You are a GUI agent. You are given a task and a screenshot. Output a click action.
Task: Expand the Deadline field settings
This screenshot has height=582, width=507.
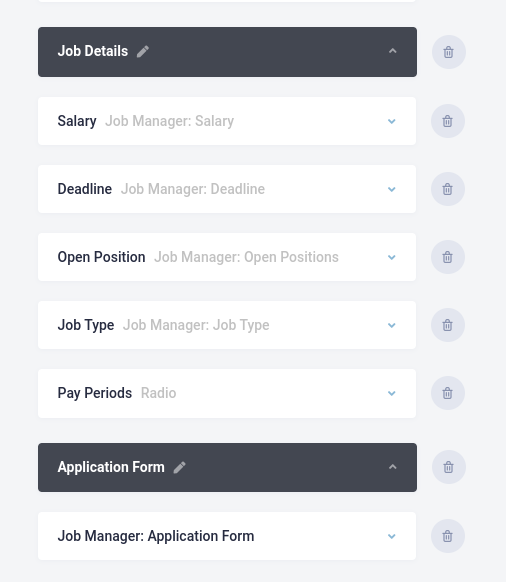(x=392, y=189)
